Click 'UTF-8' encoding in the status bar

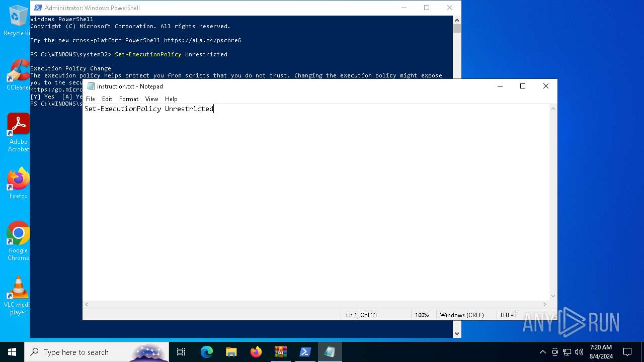click(x=508, y=315)
